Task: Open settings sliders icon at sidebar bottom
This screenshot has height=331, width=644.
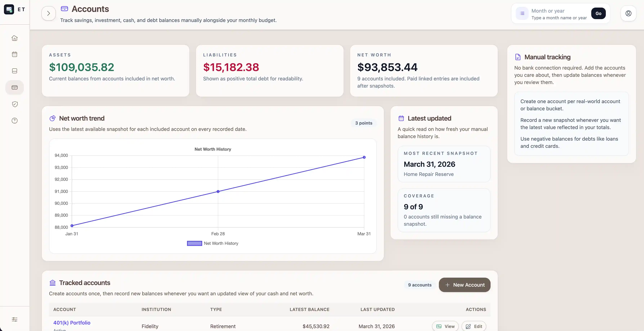Action: click(x=15, y=319)
